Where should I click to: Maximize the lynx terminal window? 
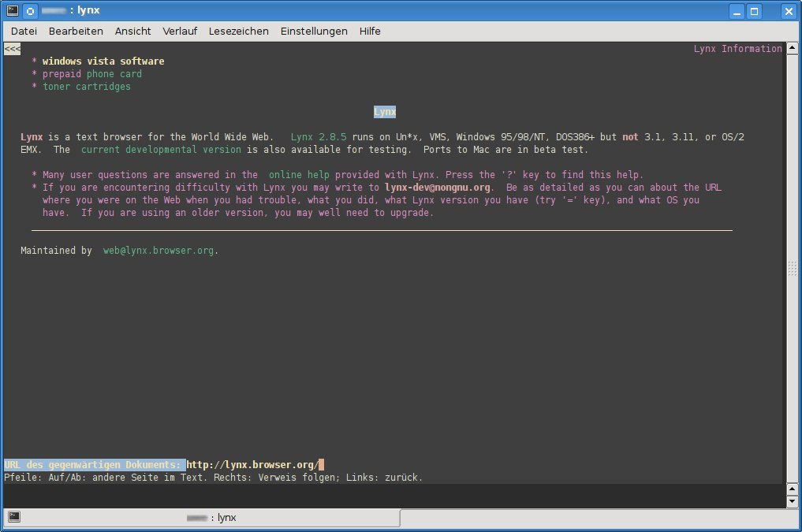point(755,11)
